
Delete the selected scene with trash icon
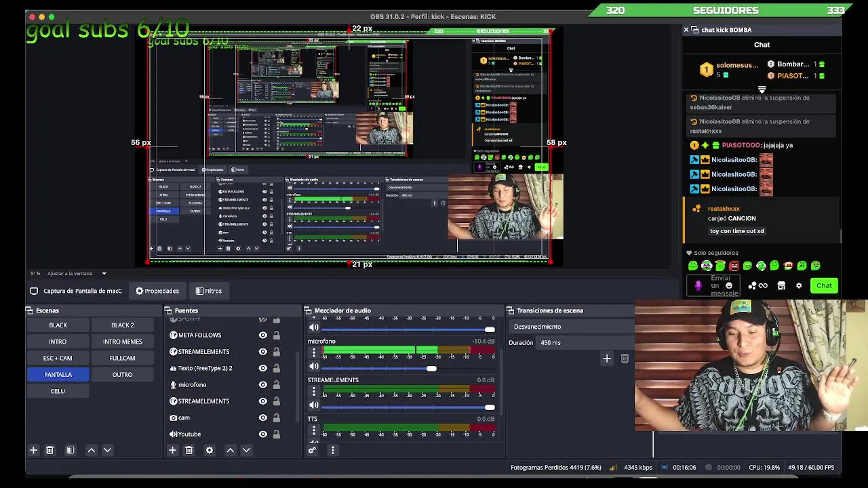[50, 450]
